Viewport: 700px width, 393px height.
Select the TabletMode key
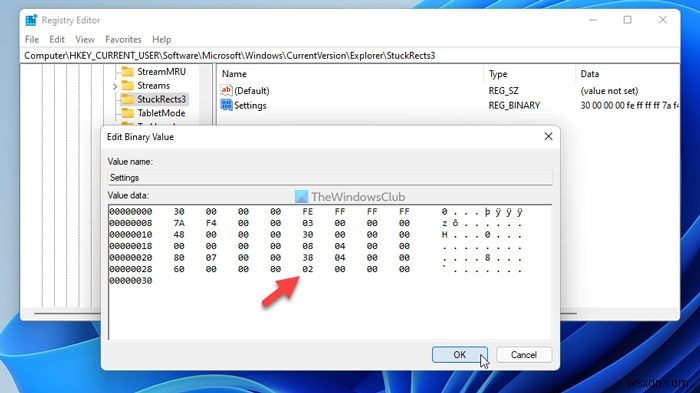(161, 113)
